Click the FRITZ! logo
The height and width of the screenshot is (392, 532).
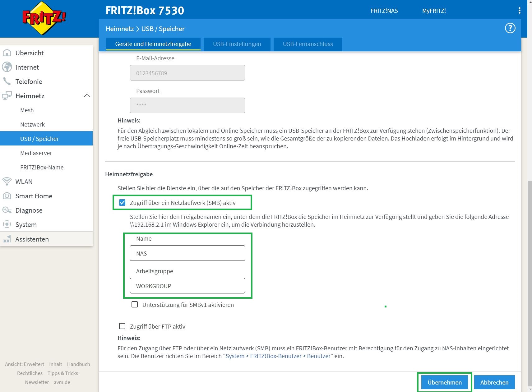tap(44, 18)
